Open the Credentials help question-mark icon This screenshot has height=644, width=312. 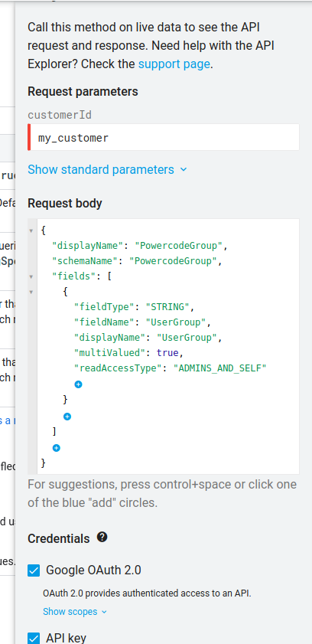pyautogui.click(x=102, y=538)
